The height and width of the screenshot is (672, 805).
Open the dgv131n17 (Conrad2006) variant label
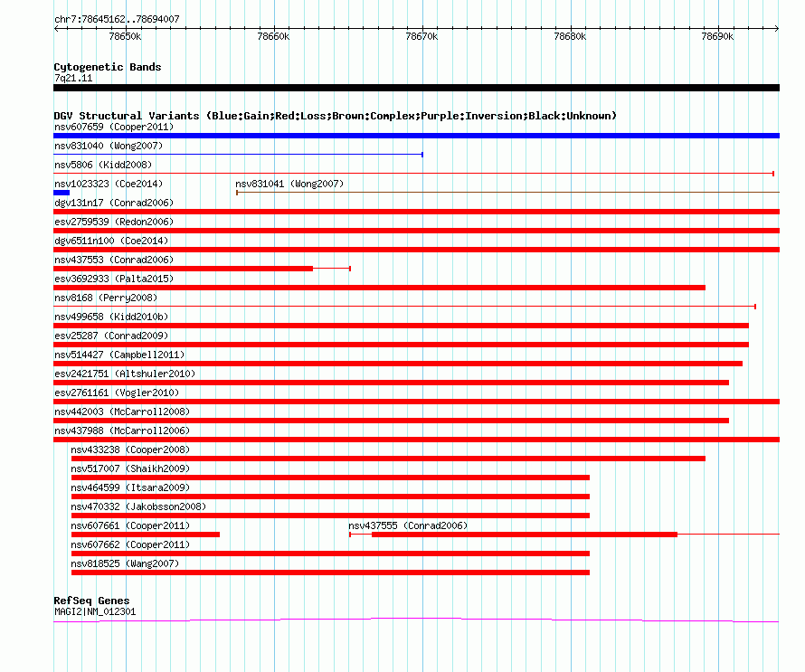coord(114,203)
